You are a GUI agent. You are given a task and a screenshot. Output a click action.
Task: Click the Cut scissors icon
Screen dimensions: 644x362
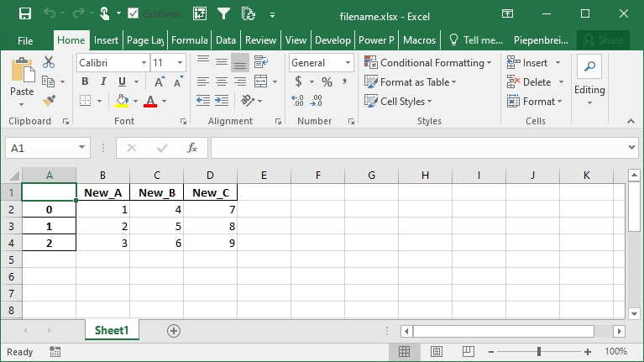tap(49, 62)
